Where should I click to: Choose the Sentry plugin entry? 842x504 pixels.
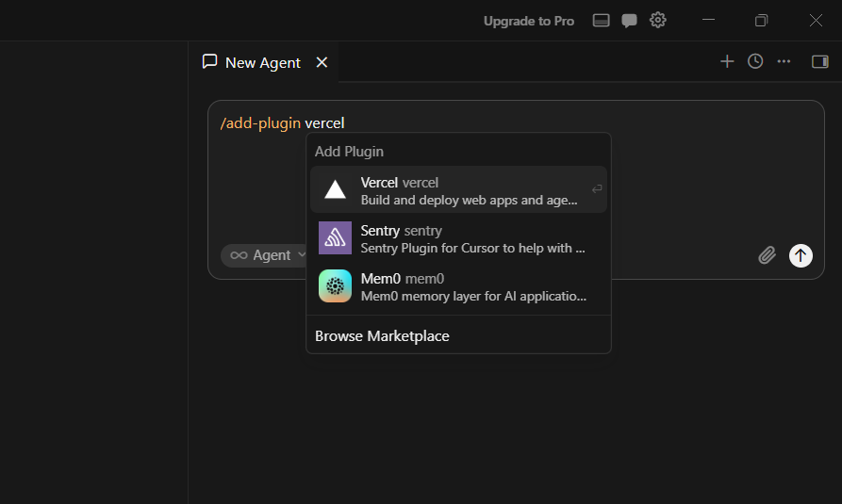coord(458,238)
